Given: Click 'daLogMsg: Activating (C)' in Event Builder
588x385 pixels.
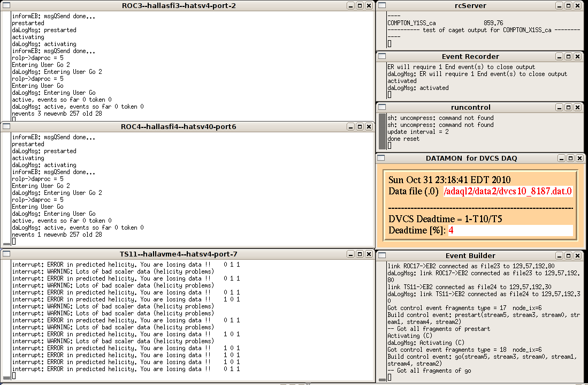Looking at the screenshot, I should (426, 343).
